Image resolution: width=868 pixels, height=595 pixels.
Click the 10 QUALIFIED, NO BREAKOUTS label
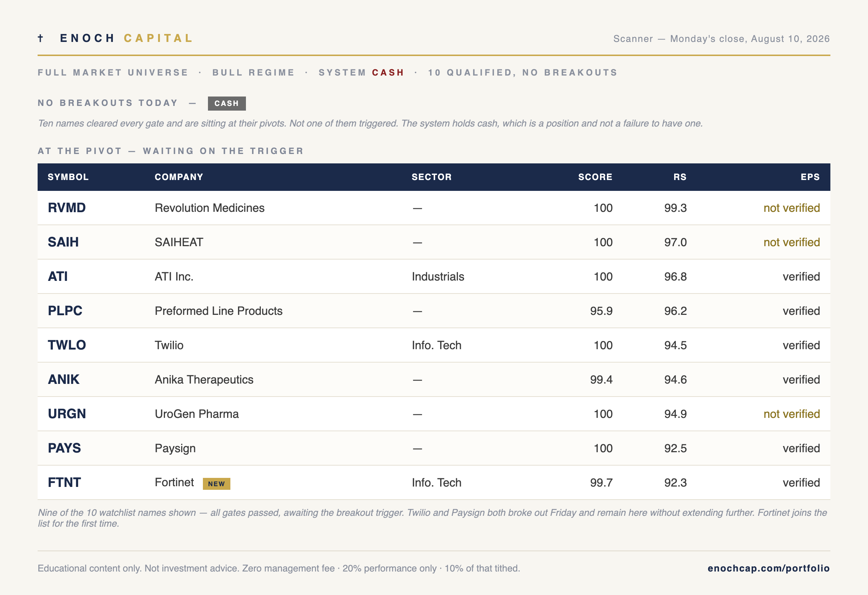523,72
